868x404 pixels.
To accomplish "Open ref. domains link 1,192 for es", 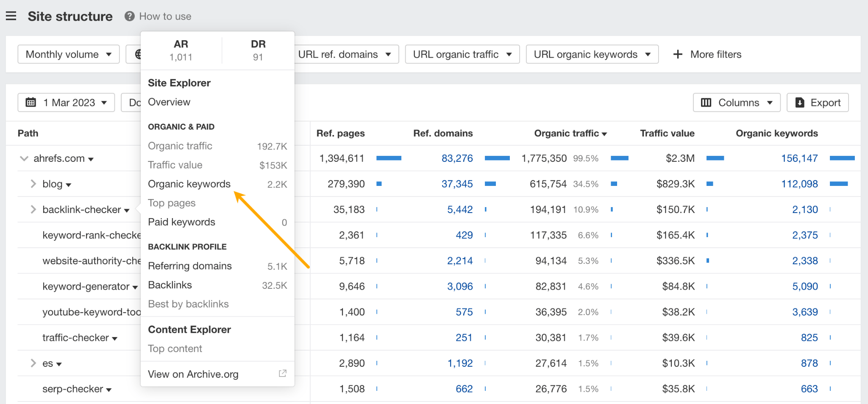I will tap(460, 363).
